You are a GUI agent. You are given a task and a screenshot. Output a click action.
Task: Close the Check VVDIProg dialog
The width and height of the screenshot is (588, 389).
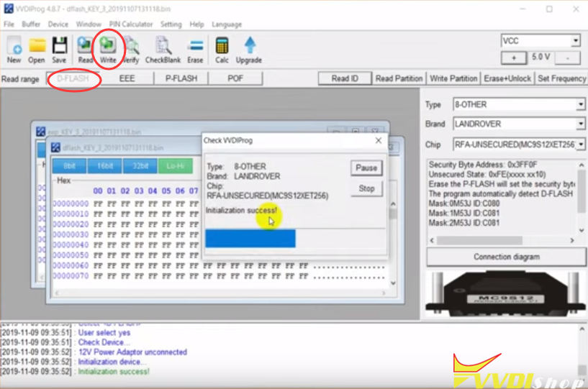click(x=379, y=140)
